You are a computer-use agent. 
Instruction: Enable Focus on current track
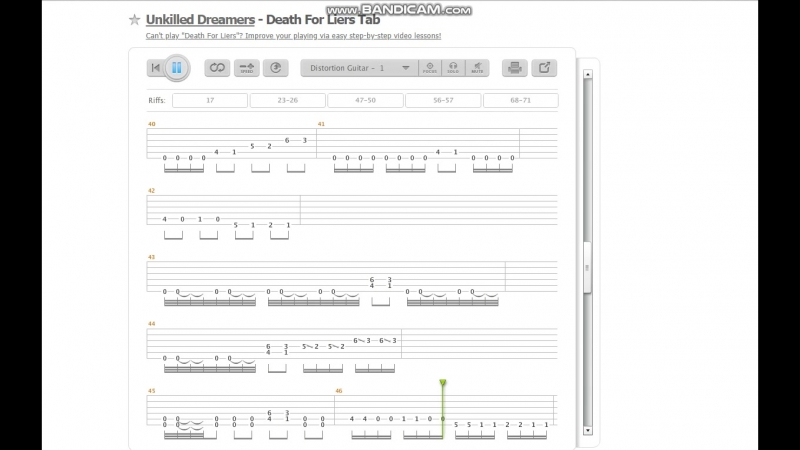click(x=430, y=68)
